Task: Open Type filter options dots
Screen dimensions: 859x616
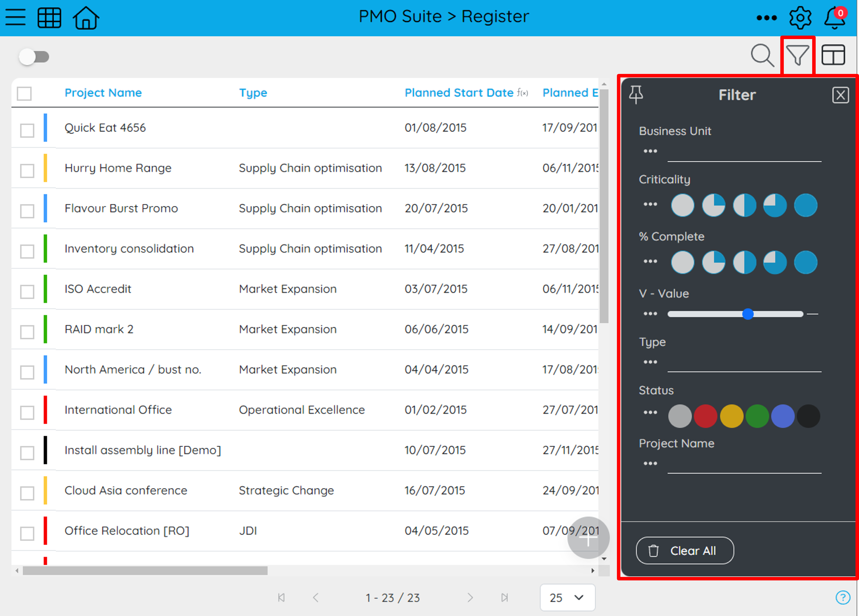Action: [x=650, y=362]
